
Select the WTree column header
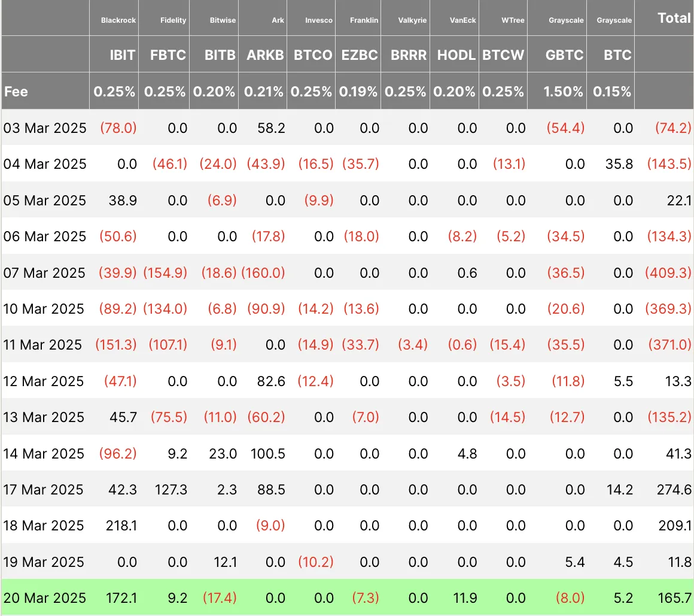(x=513, y=20)
